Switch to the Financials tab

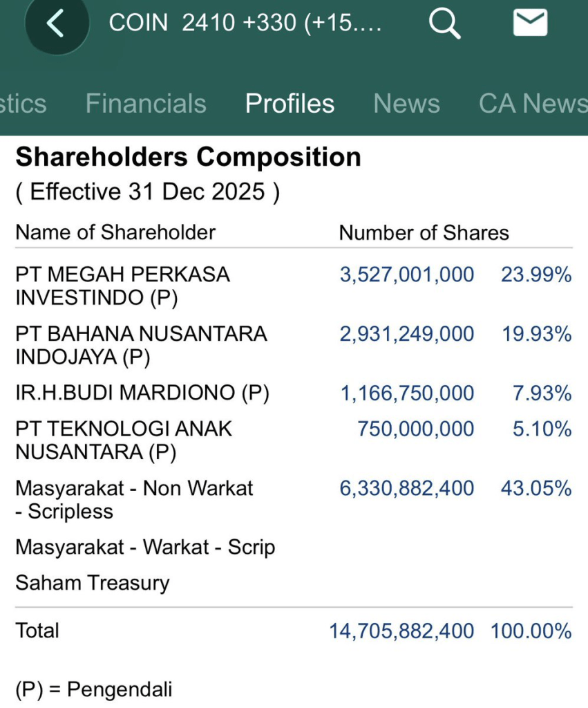(x=146, y=104)
